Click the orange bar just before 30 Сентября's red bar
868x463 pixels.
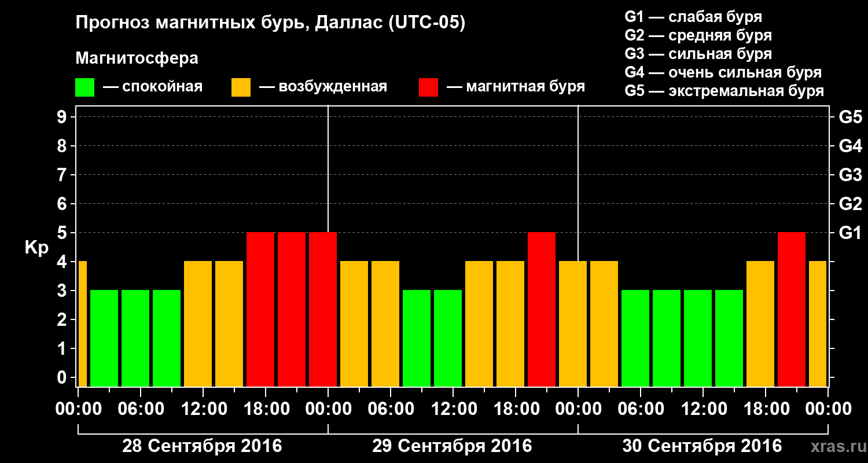[x=760, y=324]
